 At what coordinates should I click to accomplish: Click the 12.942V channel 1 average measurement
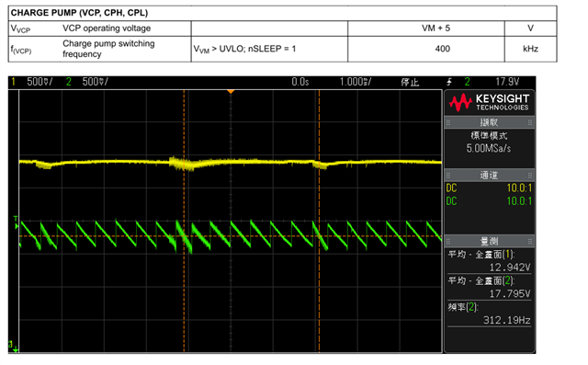(510, 268)
